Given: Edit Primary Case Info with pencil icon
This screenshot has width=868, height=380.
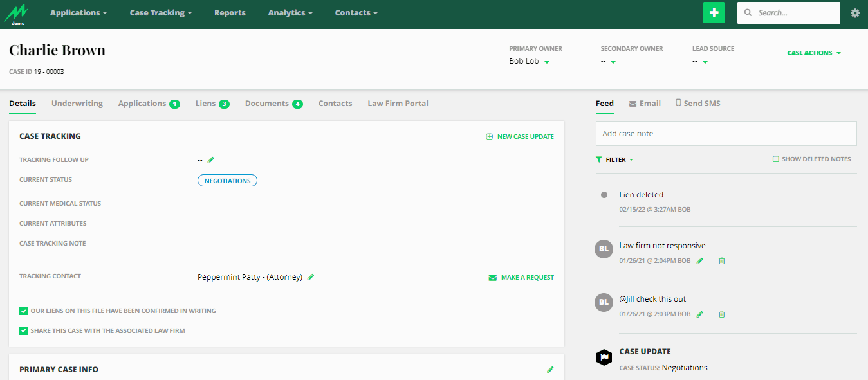Looking at the screenshot, I should tap(550, 370).
